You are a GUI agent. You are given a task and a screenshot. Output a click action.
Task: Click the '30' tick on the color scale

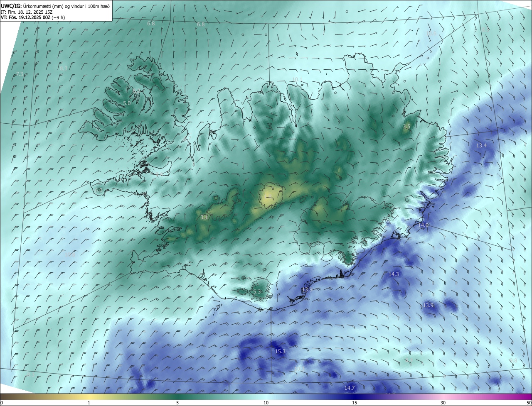point(443,403)
